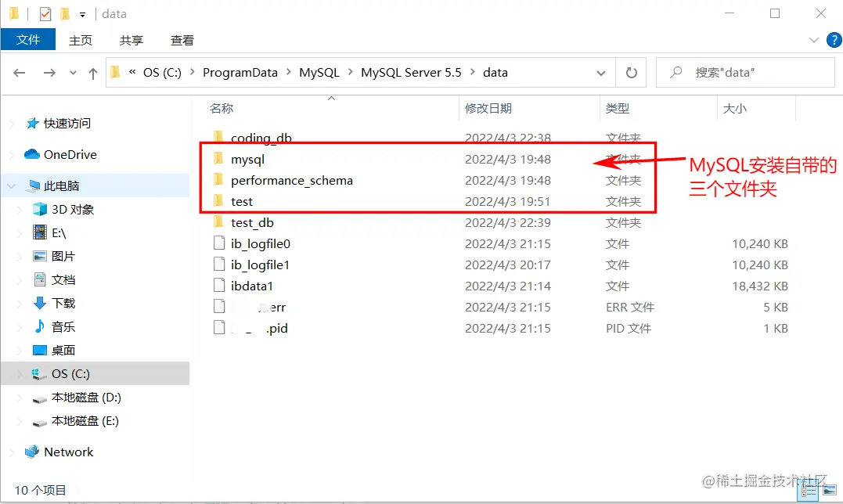Open the blue Help icon
The width and height of the screenshot is (843, 504).
tap(834, 40)
